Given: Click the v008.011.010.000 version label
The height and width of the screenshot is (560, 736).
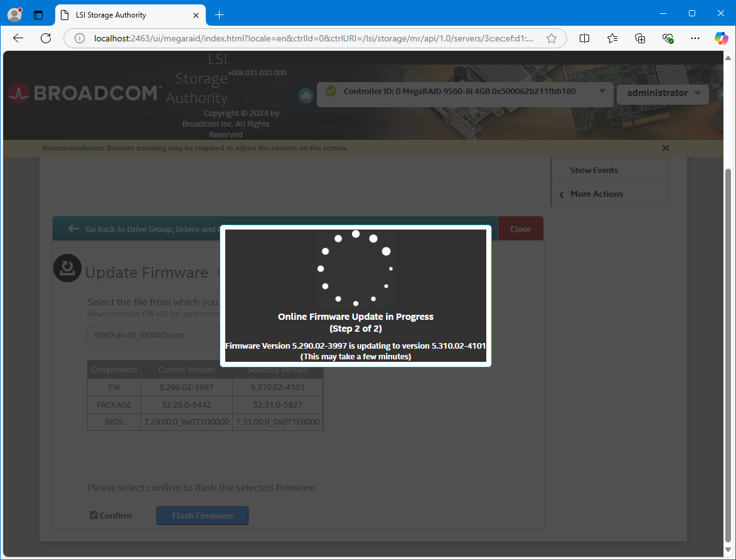Looking at the screenshot, I should click(257, 73).
